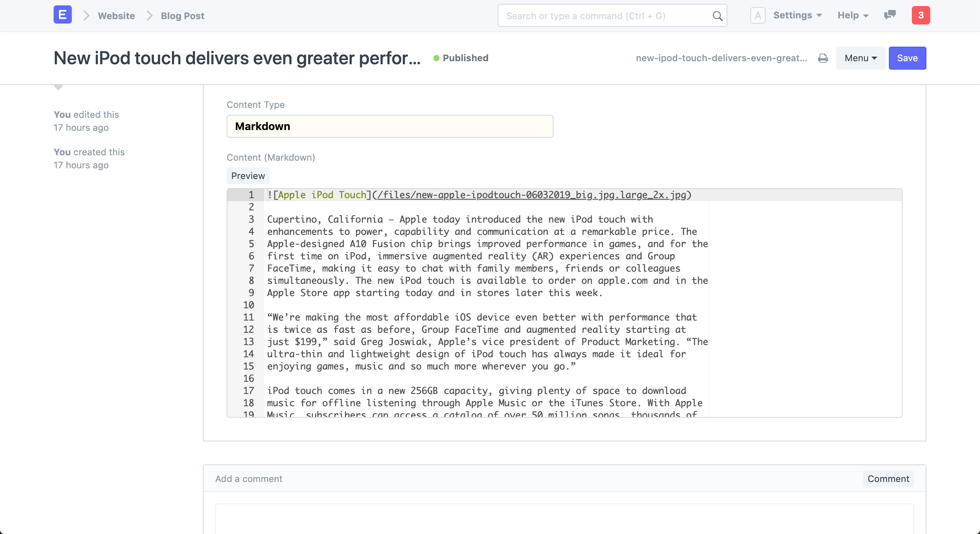This screenshot has height=534, width=980.
Task: Submit a comment with the Comment button
Action: 888,479
